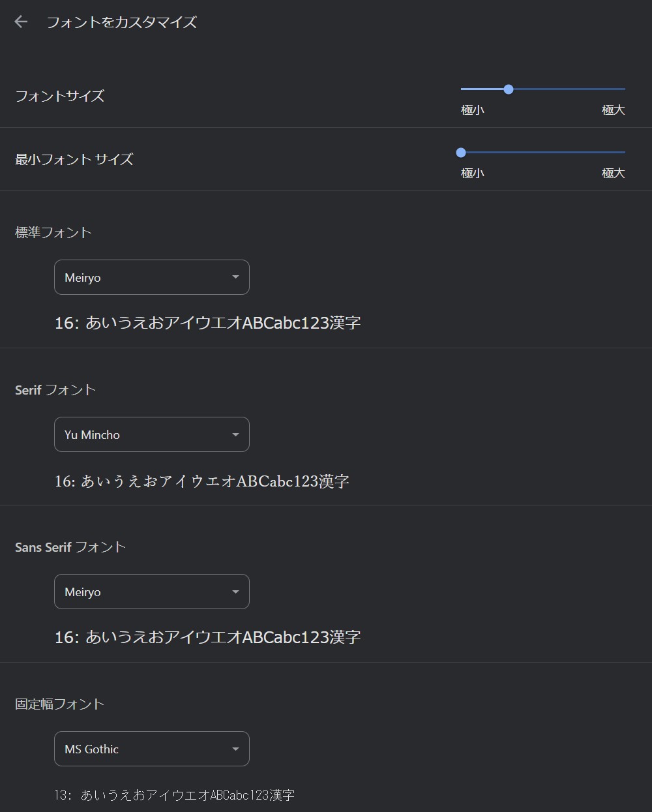Click the 13: fixed-width preview sample text
Screen dimensions: 652x812
coord(175,795)
